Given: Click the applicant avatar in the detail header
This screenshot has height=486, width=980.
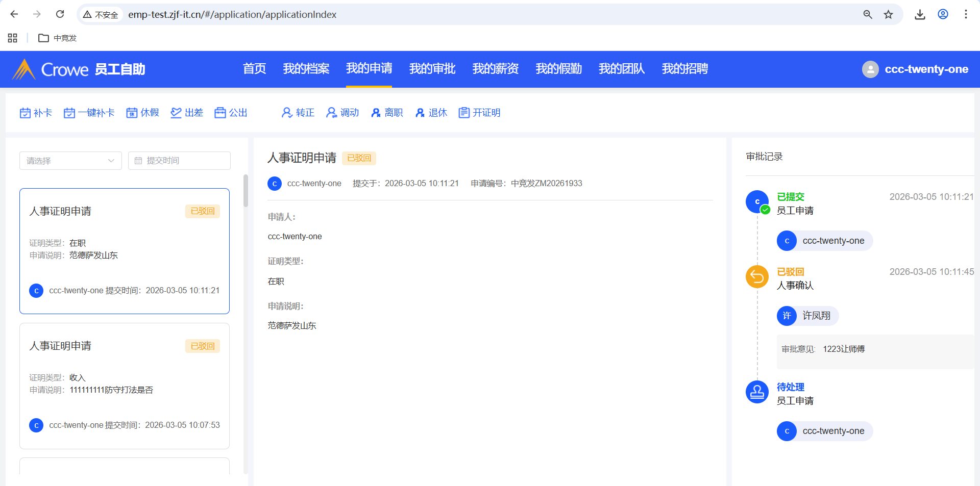Looking at the screenshot, I should [275, 184].
